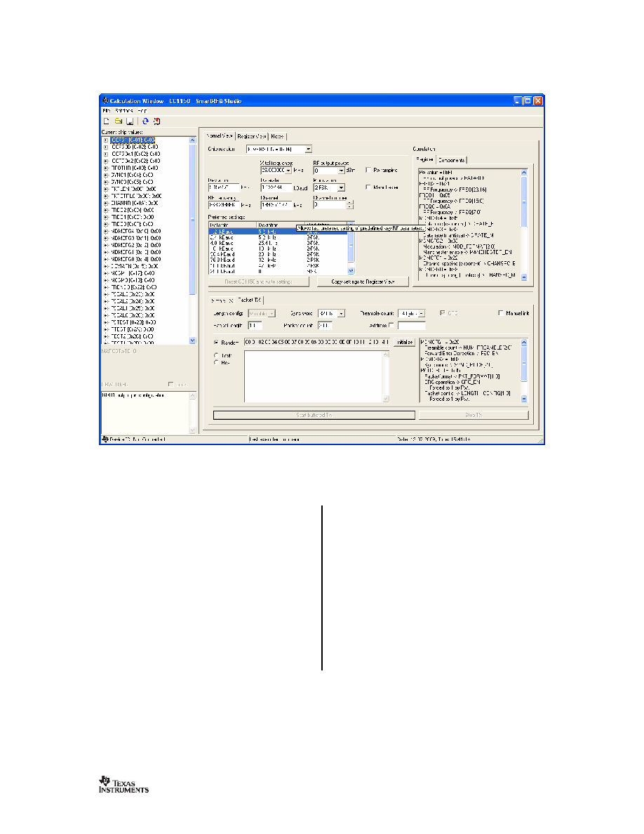The image size is (644, 834).
Task: Click the blue Refresh arrows toolbar icon
Action: [145, 121]
